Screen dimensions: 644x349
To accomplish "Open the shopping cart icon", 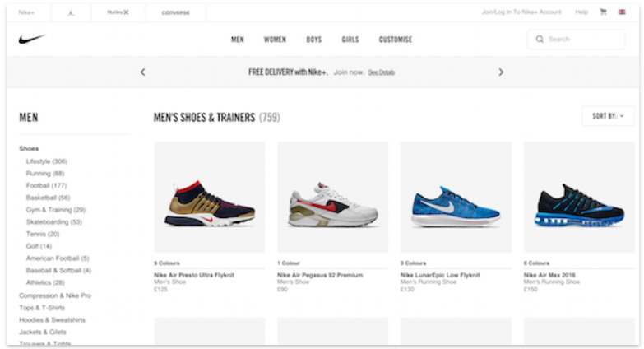I will [603, 12].
